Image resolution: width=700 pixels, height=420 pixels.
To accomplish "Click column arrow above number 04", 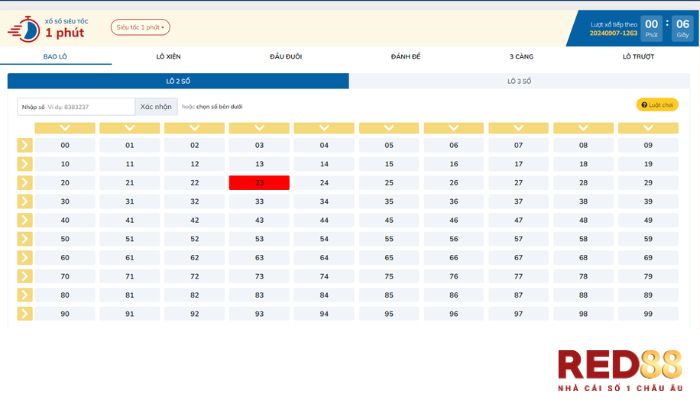I will [x=324, y=128].
